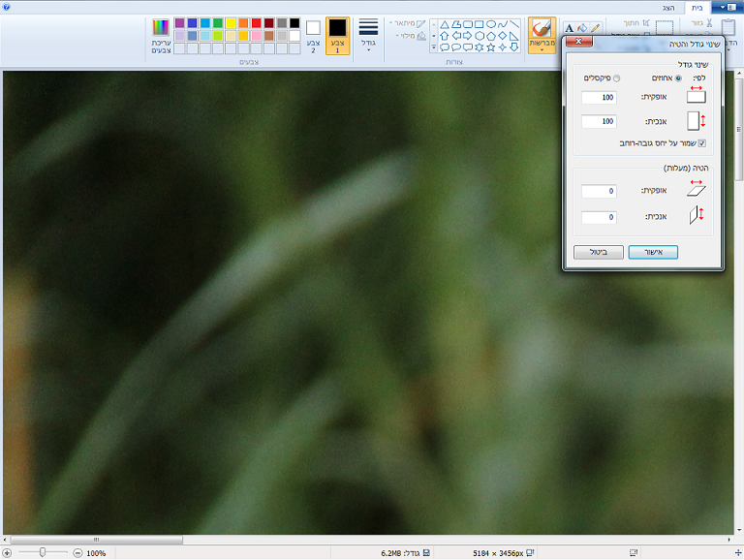Click the zoom slider handle

click(43, 552)
